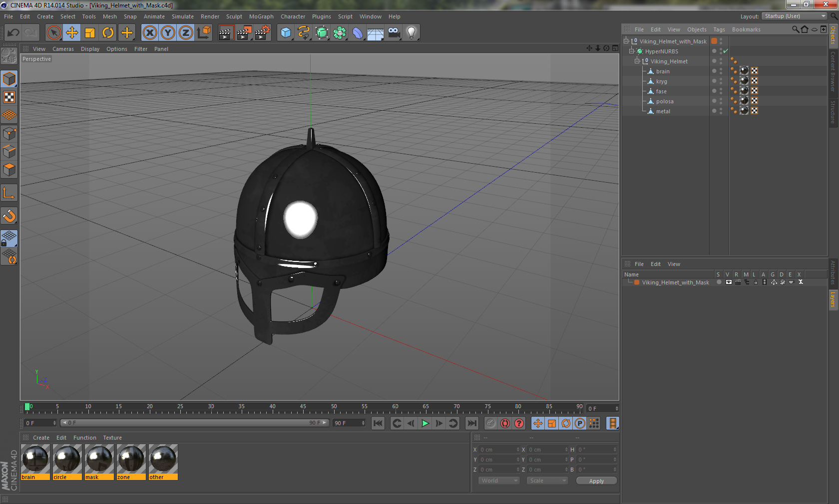Toggle Z axis lock
The height and width of the screenshot is (504, 839).
(186, 33)
